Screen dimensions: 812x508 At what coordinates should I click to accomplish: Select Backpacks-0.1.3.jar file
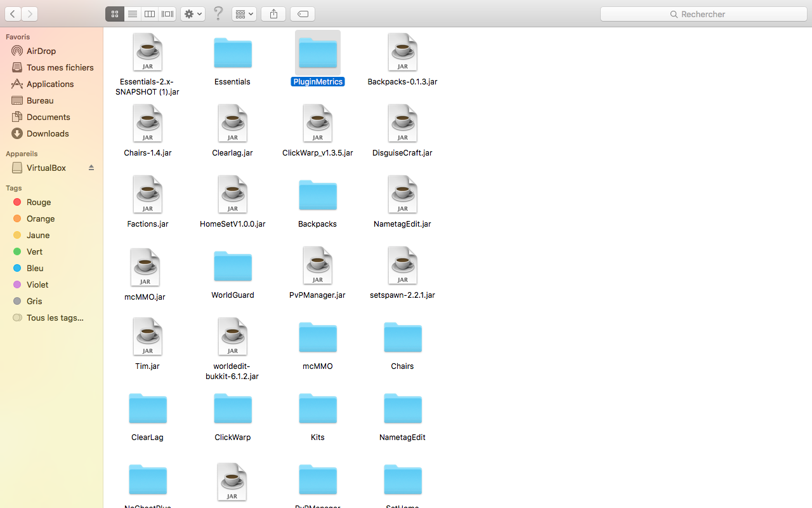click(403, 53)
